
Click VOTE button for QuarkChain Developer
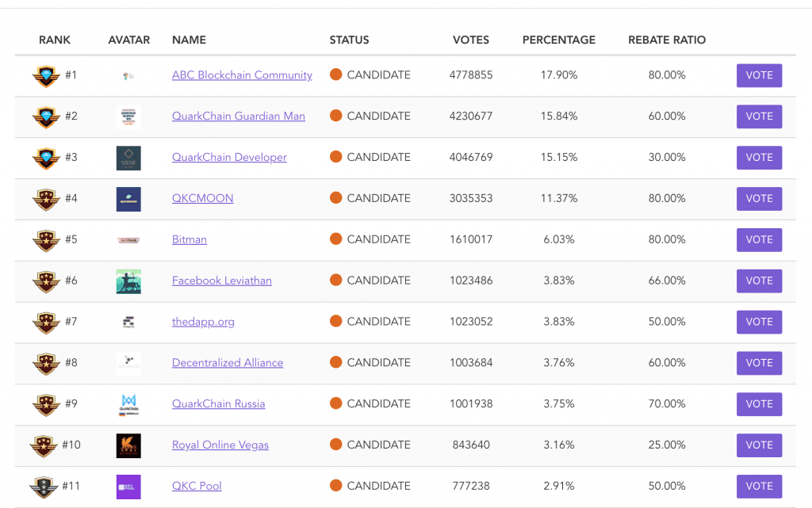pyautogui.click(x=759, y=158)
